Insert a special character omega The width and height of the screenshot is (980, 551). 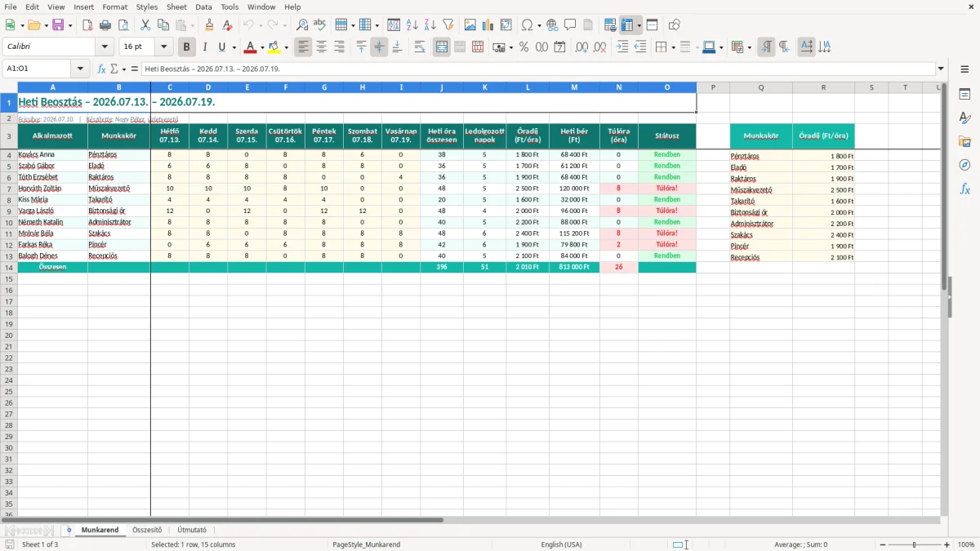tap(527, 25)
